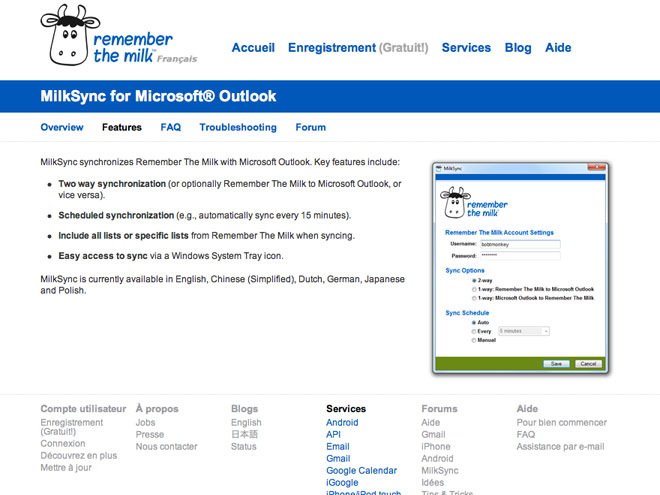Click the Username field in MilkSync screenshot

[520, 244]
